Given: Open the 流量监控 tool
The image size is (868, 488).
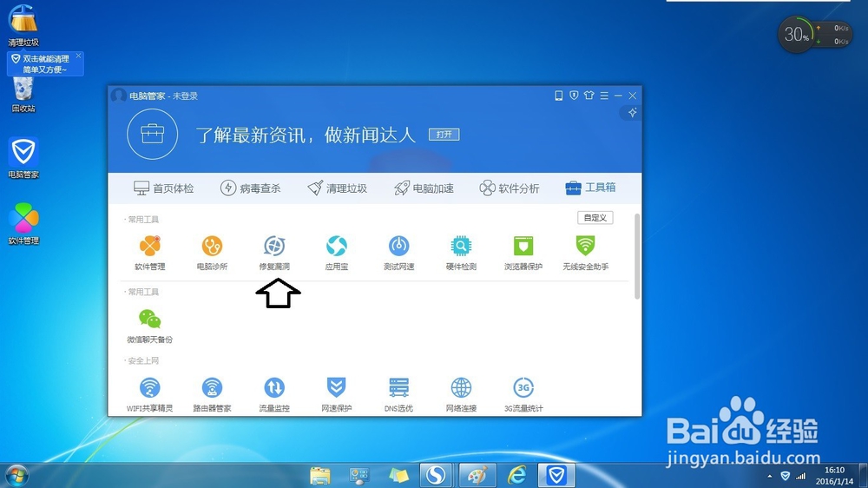Looking at the screenshot, I should pos(274,388).
